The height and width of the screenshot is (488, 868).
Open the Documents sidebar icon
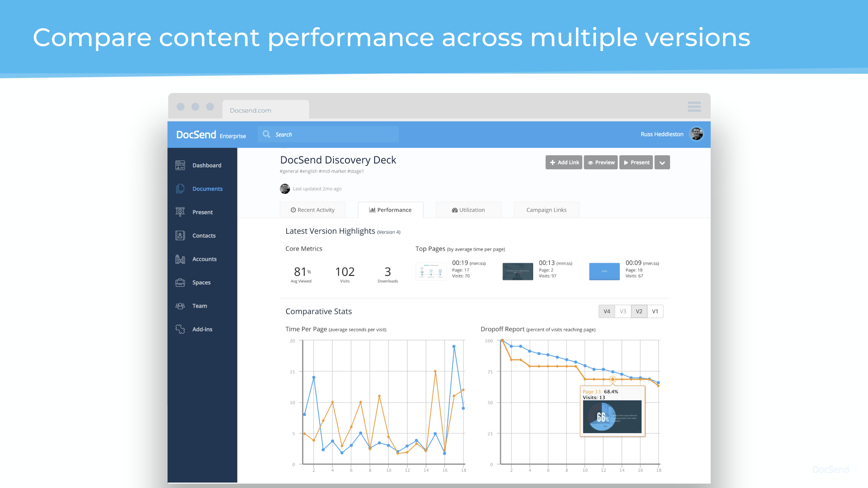180,189
